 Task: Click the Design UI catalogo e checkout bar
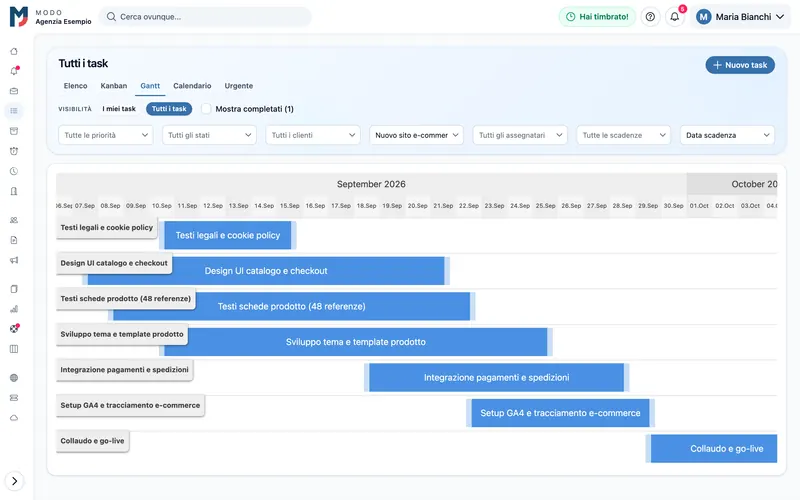click(x=266, y=271)
